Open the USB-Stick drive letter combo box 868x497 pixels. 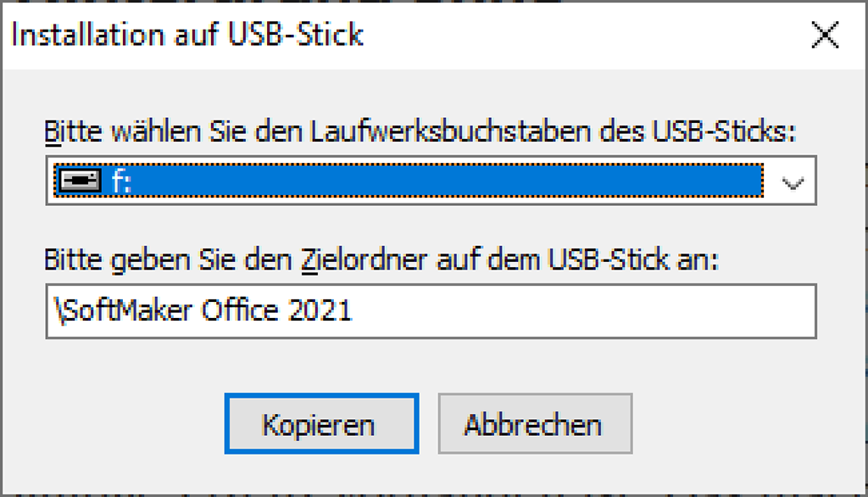point(431,181)
